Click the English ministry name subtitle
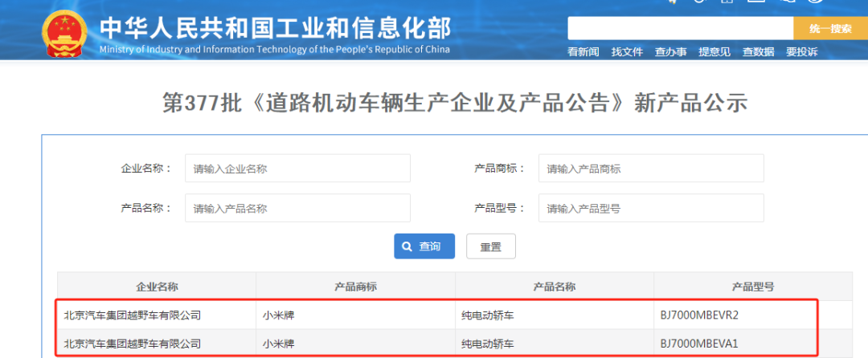Screen dimensions: 868x358 [x=275, y=50]
